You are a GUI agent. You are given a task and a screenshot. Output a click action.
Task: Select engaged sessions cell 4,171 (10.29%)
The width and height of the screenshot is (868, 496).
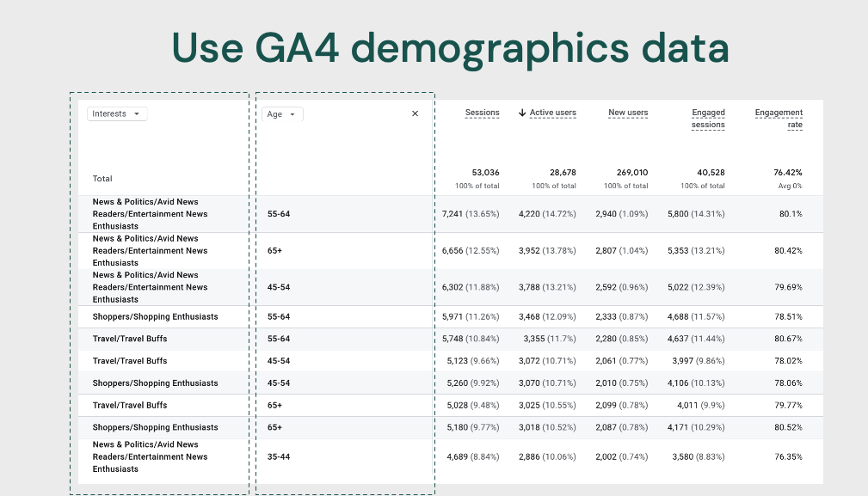click(x=696, y=427)
